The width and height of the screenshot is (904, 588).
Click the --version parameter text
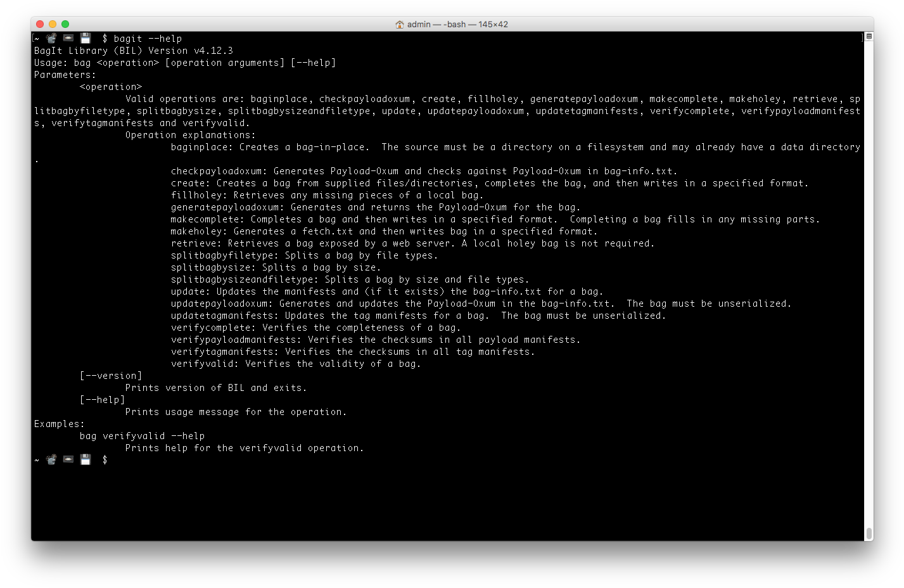pos(110,375)
